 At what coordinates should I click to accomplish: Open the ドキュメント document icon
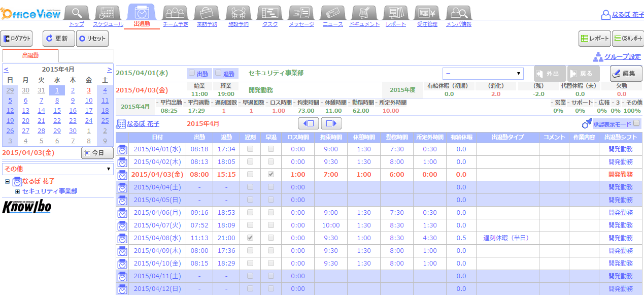click(365, 12)
